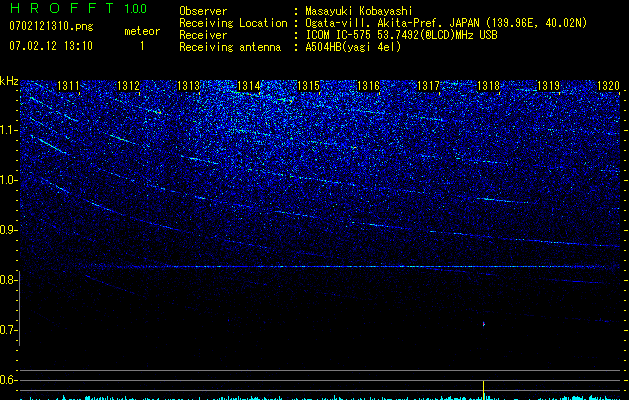Viewport: 629px width, 400px height.
Task: Click the 1318 time axis marker
Action: pos(489,86)
